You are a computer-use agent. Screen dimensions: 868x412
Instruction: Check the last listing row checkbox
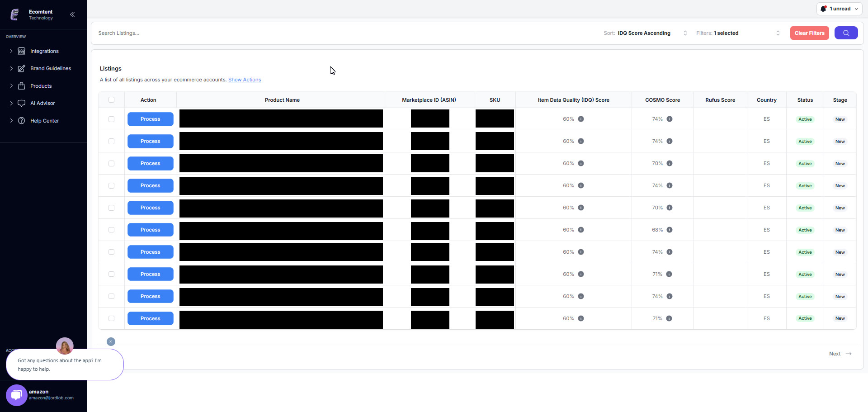click(x=111, y=318)
